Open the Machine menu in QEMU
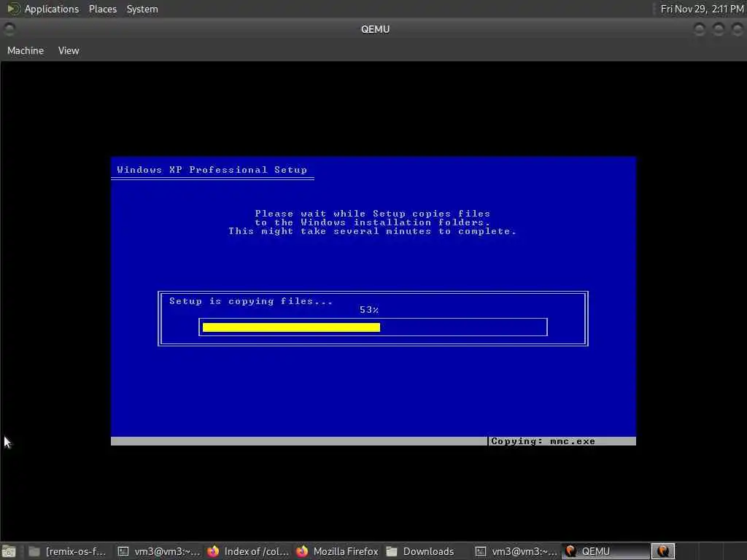 tap(26, 50)
